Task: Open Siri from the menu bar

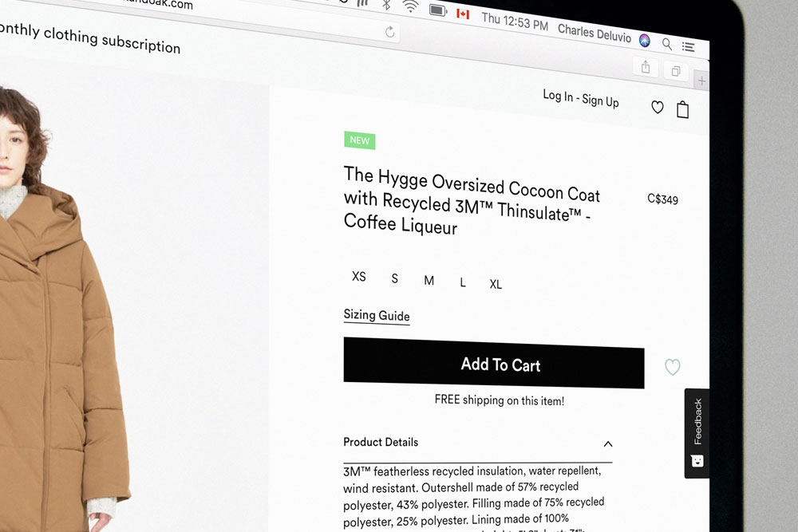Action: [645, 41]
